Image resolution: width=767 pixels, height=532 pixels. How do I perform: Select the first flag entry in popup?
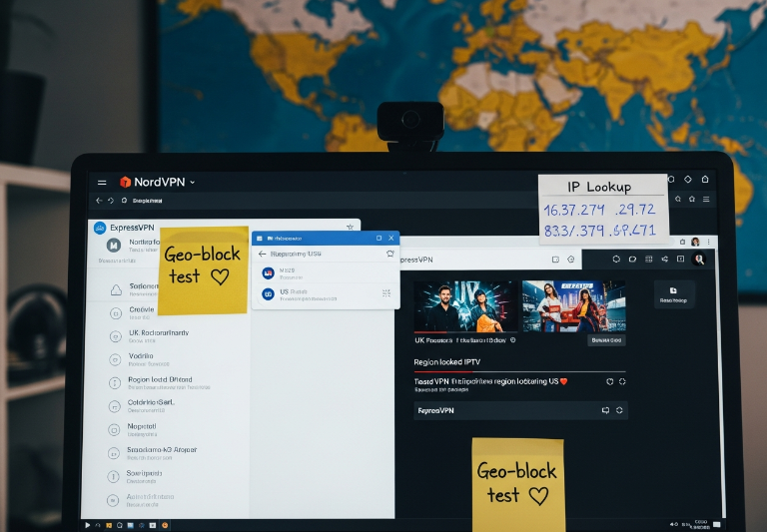pos(326,273)
